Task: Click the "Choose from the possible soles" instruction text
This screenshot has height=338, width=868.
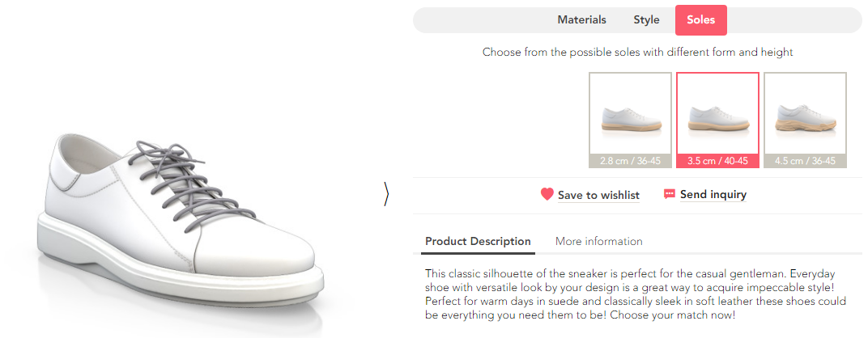Action: click(x=637, y=52)
